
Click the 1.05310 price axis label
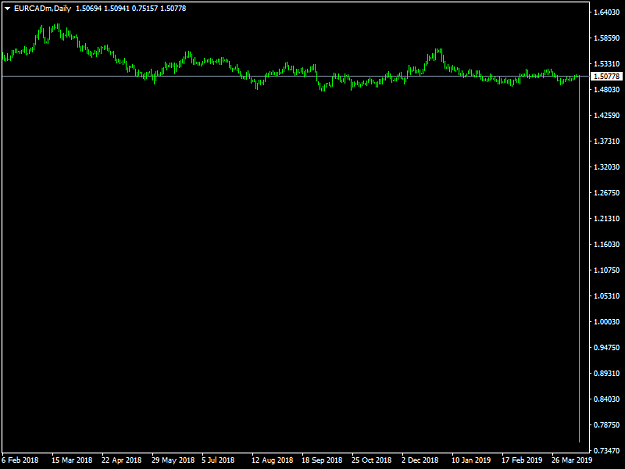click(607, 296)
